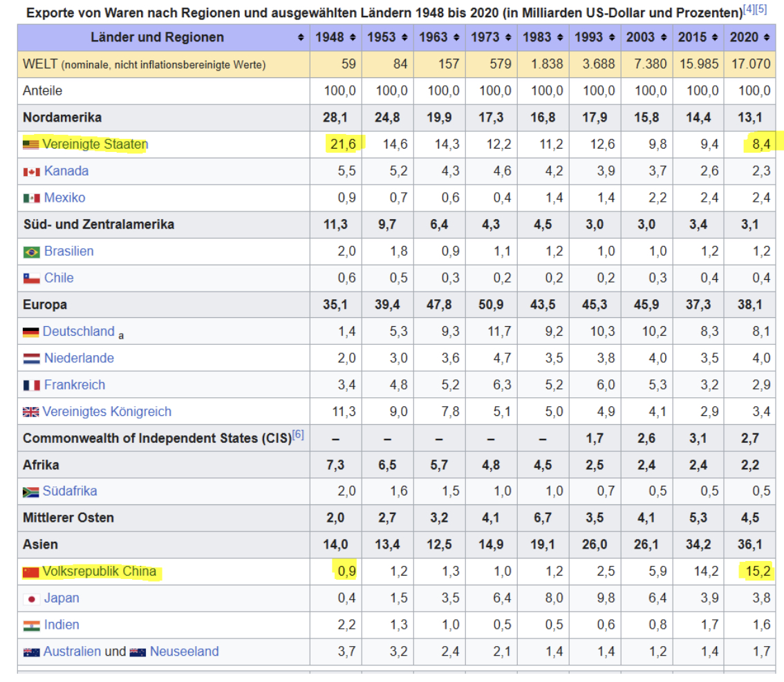784x682 pixels.
Task: Open the Brasilien link
Action: (x=69, y=251)
